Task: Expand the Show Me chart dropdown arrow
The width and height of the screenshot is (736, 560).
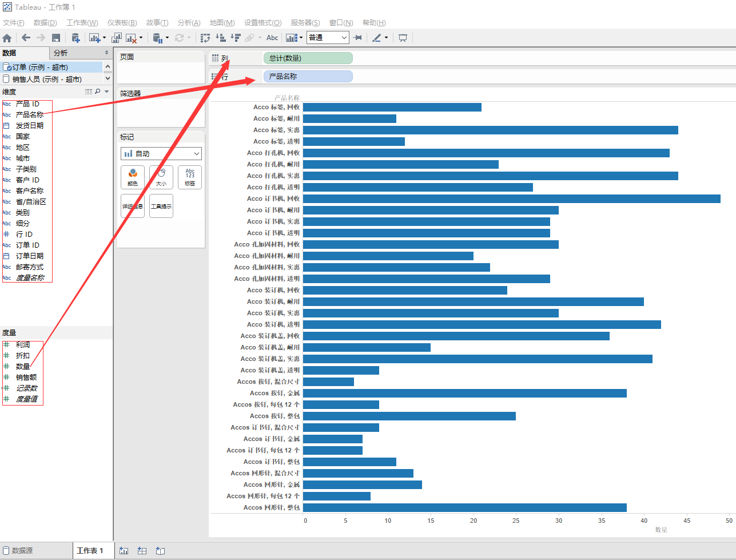Action: (x=301, y=38)
